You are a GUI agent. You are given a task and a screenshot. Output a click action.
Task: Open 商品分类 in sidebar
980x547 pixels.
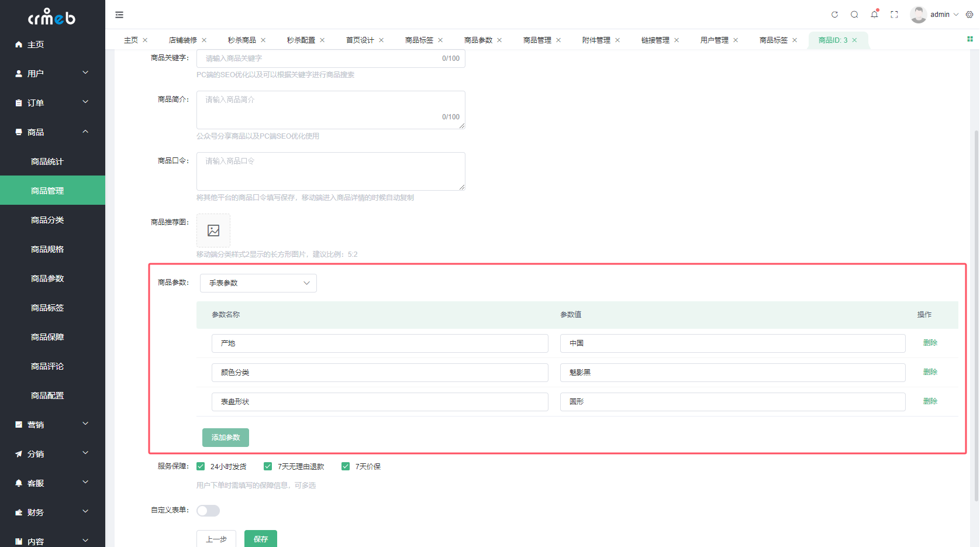click(x=53, y=220)
